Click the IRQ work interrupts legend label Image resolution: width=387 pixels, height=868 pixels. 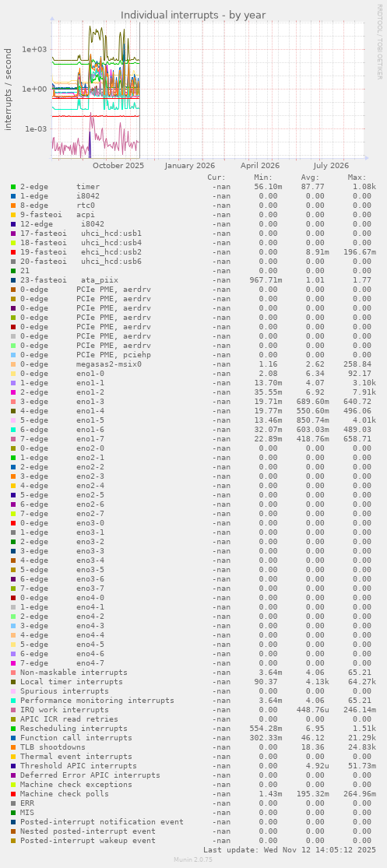point(64,710)
